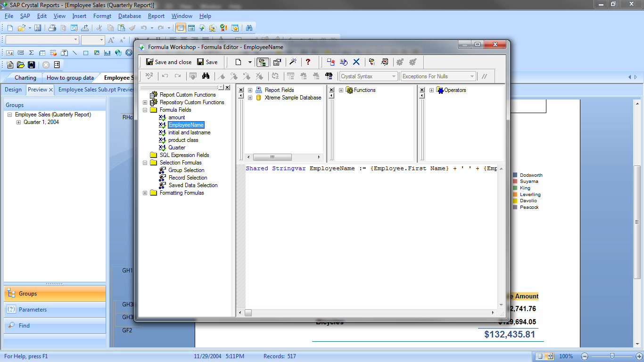The width and height of the screenshot is (644, 362).
Task: Close the workshop tree panel with its X
Action: point(228,88)
